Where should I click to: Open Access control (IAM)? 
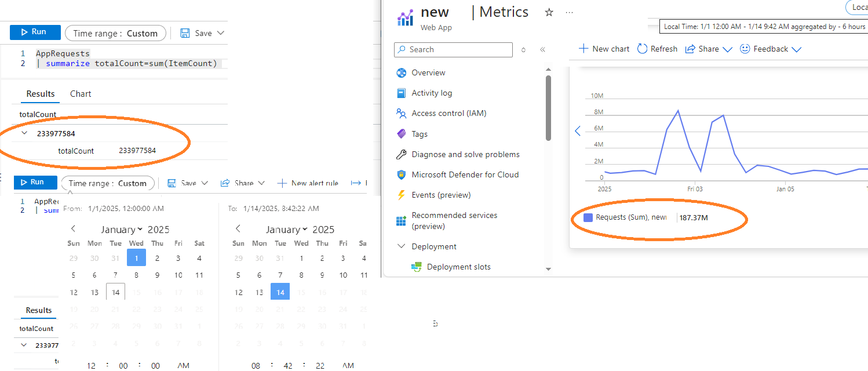pyautogui.click(x=448, y=113)
